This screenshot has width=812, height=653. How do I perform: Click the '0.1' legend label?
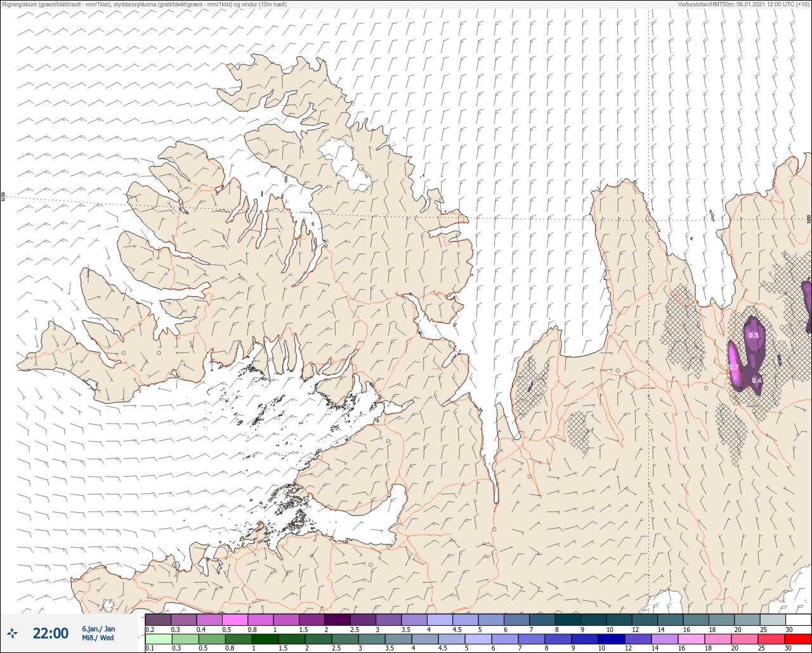coord(150,649)
